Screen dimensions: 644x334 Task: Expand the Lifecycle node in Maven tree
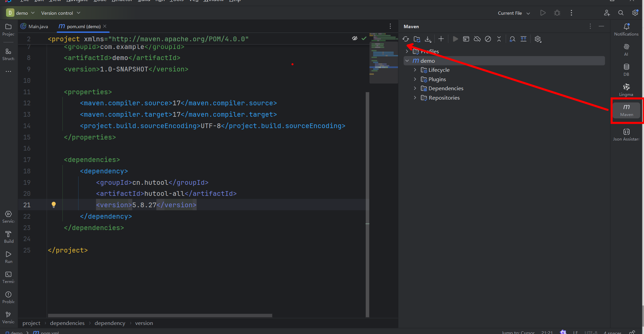point(415,70)
